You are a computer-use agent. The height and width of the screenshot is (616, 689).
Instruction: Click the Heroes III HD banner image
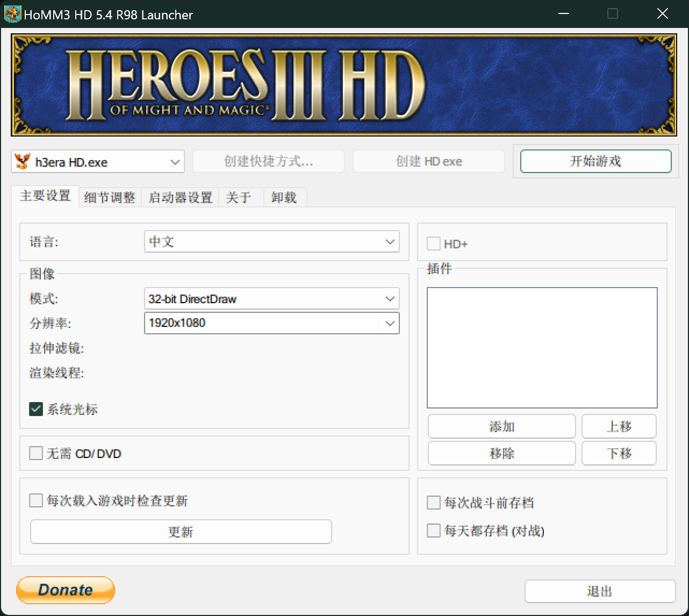click(344, 85)
